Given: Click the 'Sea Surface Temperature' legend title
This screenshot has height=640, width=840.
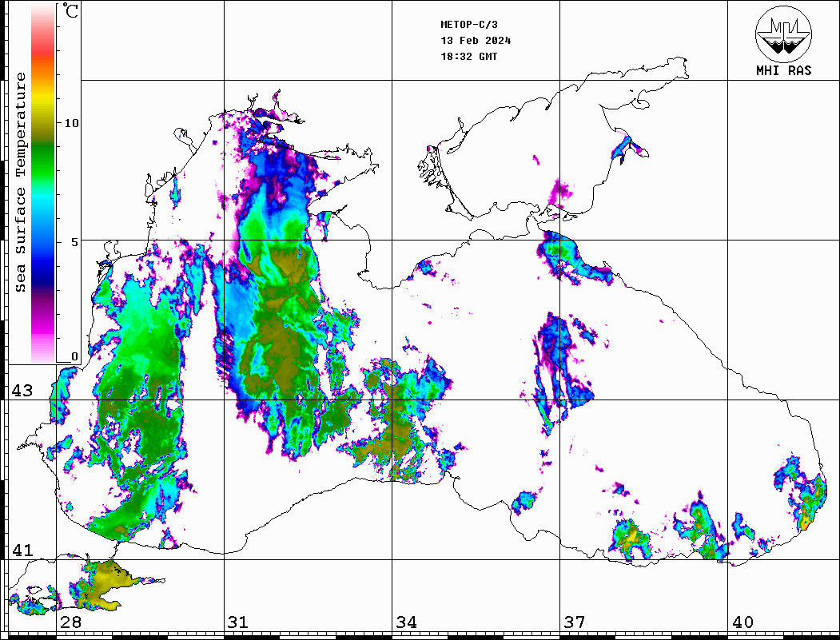Looking at the screenshot, I should pos(20,182).
